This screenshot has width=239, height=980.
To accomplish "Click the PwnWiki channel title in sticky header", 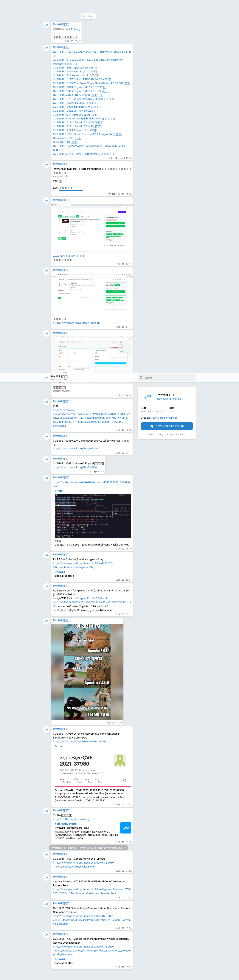I will 59,376.
